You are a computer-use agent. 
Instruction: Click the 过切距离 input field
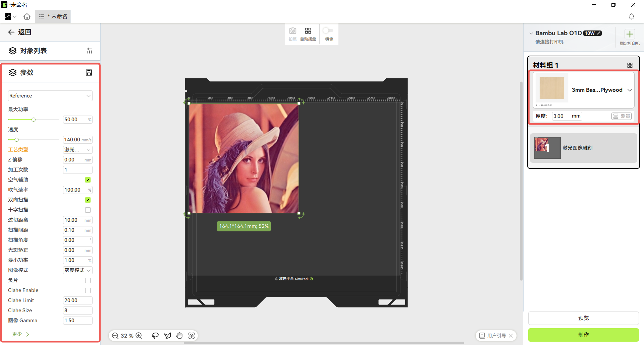tap(78, 220)
